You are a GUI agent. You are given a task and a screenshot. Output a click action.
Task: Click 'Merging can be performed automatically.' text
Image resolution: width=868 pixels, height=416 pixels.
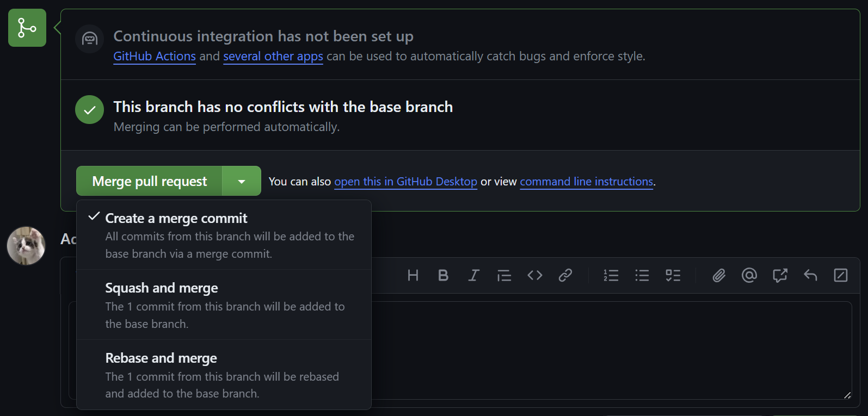tap(226, 127)
